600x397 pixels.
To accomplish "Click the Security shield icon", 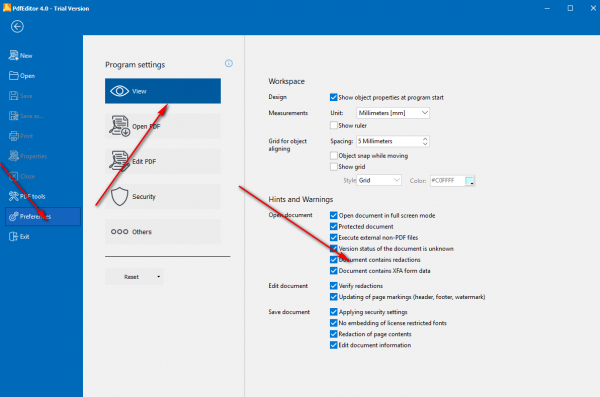I will pos(119,196).
